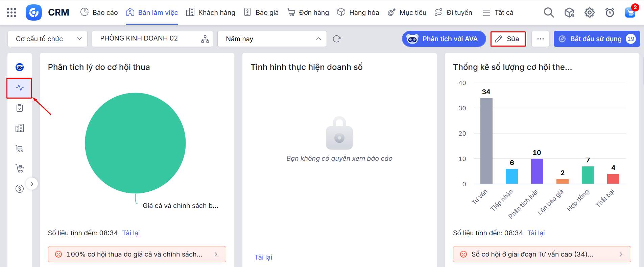Click the AVA robot sidebar icon
The image size is (644, 267).
[20, 67]
